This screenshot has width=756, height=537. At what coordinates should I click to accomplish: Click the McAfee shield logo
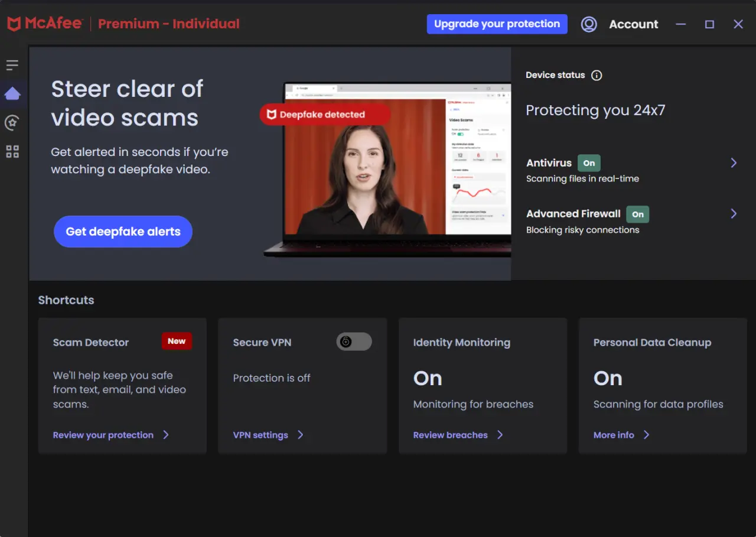14,24
